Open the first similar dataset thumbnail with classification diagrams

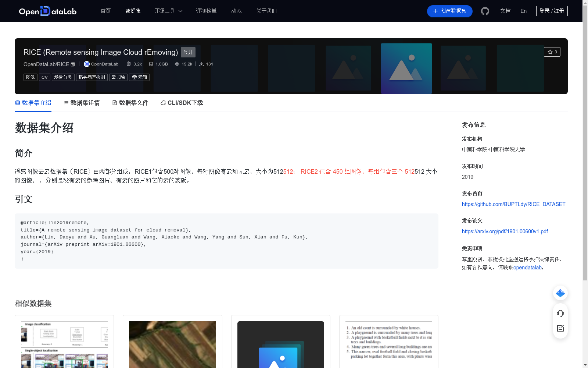point(64,344)
